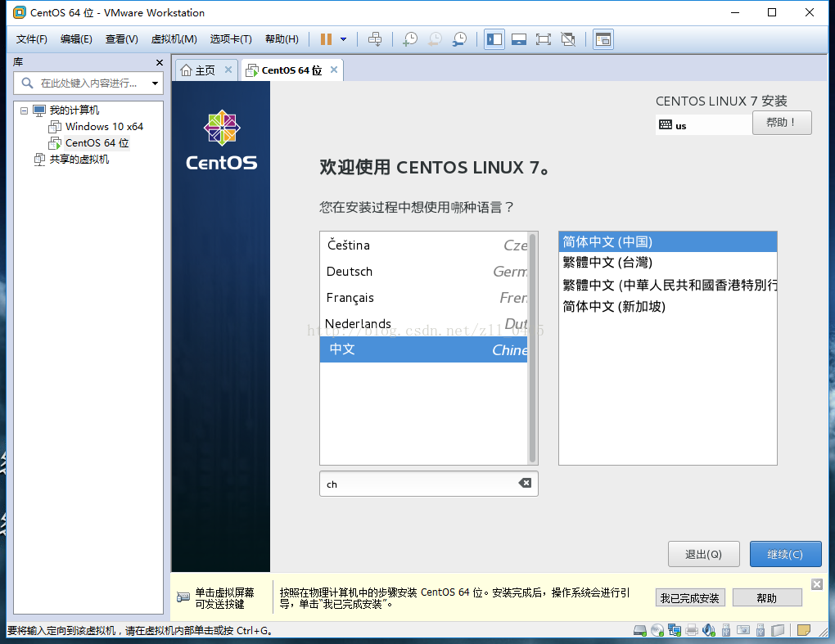
Task: Send Ctrl+Alt+Del to the virtual machine
Action: tap(375, 38)
